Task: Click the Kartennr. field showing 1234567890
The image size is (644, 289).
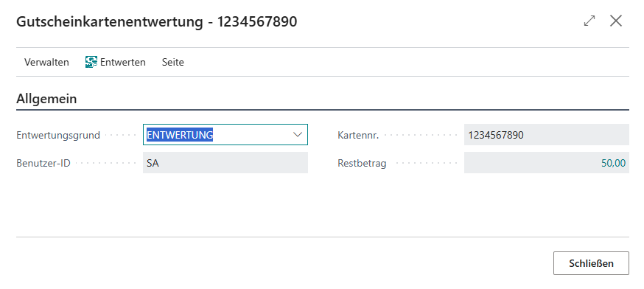Action: pos(546,135)
